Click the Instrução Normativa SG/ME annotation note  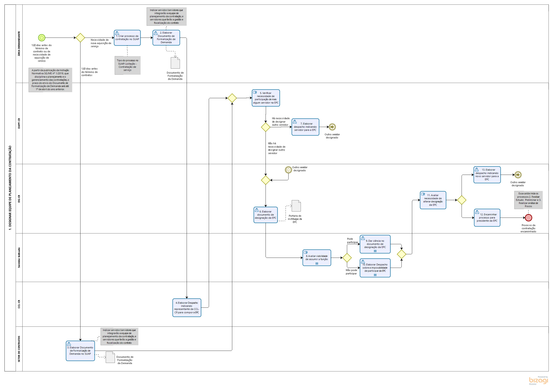tap(50, 80)
